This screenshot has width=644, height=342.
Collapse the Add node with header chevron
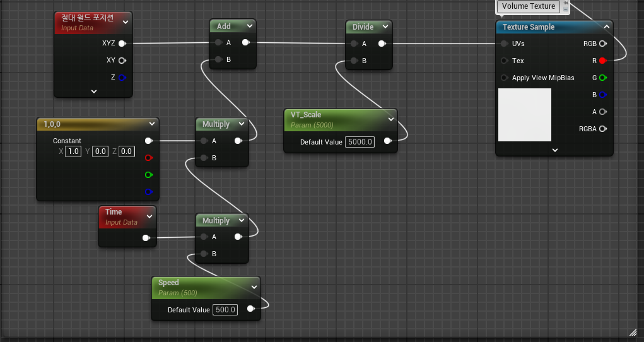250,26
